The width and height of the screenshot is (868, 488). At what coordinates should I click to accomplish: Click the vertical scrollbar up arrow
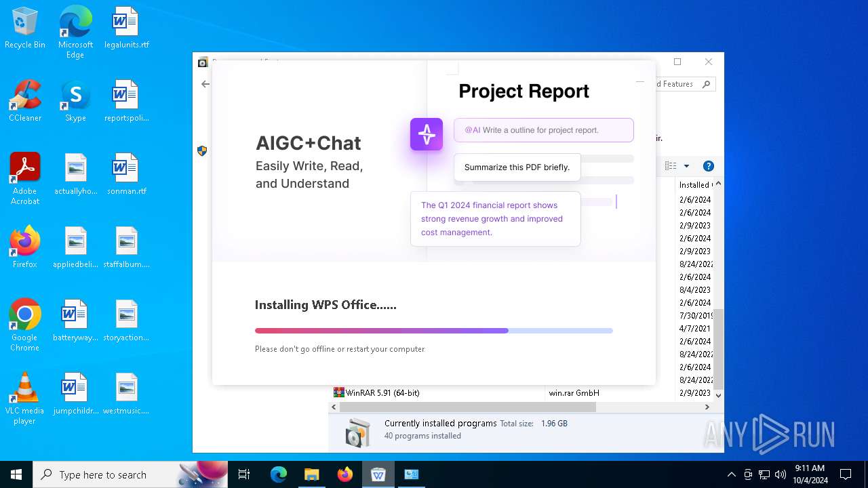(718, 184)
